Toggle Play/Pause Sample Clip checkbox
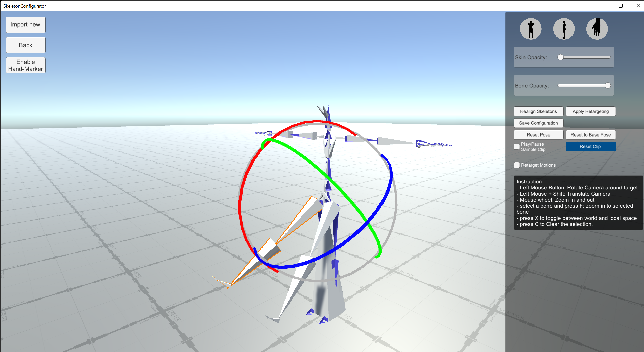This screenshot has height=352, width=644. point(517,147)
